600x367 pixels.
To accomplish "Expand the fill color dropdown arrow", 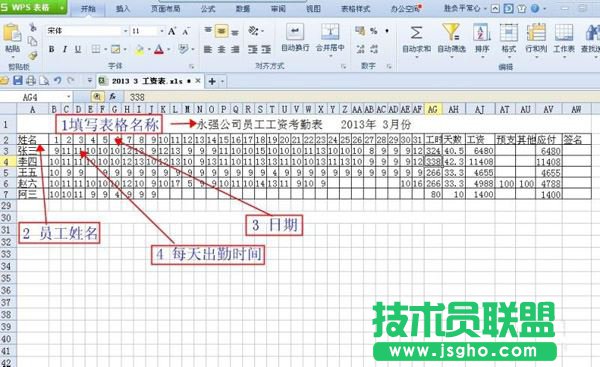I will click(150, 49).
